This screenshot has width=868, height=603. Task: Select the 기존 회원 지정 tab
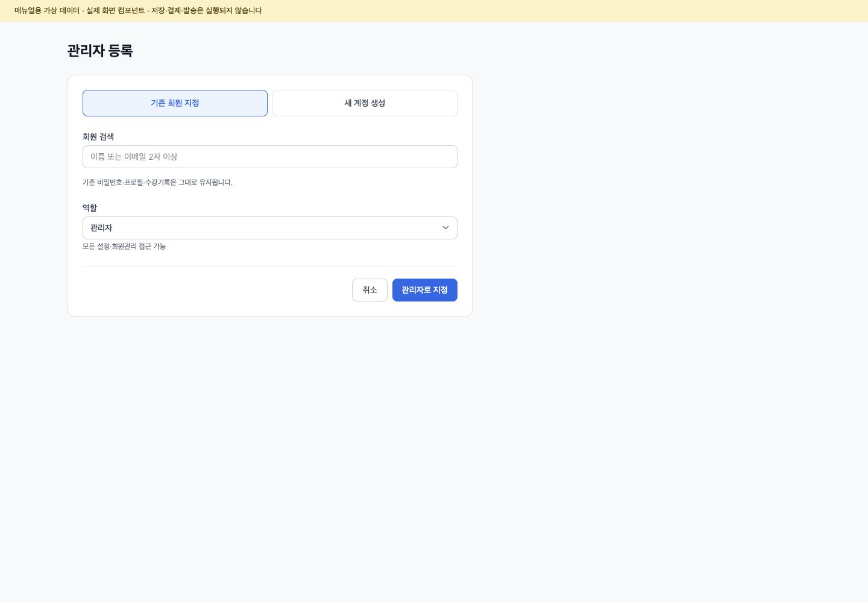coord(175,103)
